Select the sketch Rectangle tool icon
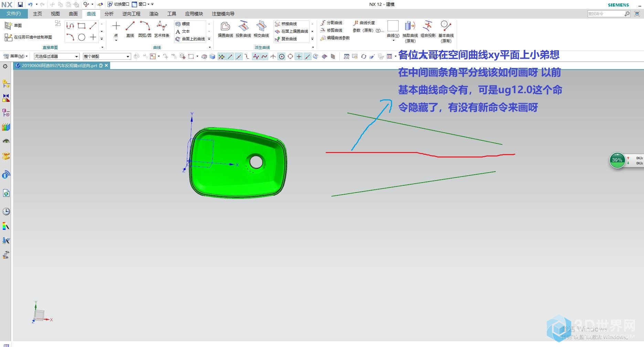The image size is (644, 347). pyautogui.click(x=82, y=26)
